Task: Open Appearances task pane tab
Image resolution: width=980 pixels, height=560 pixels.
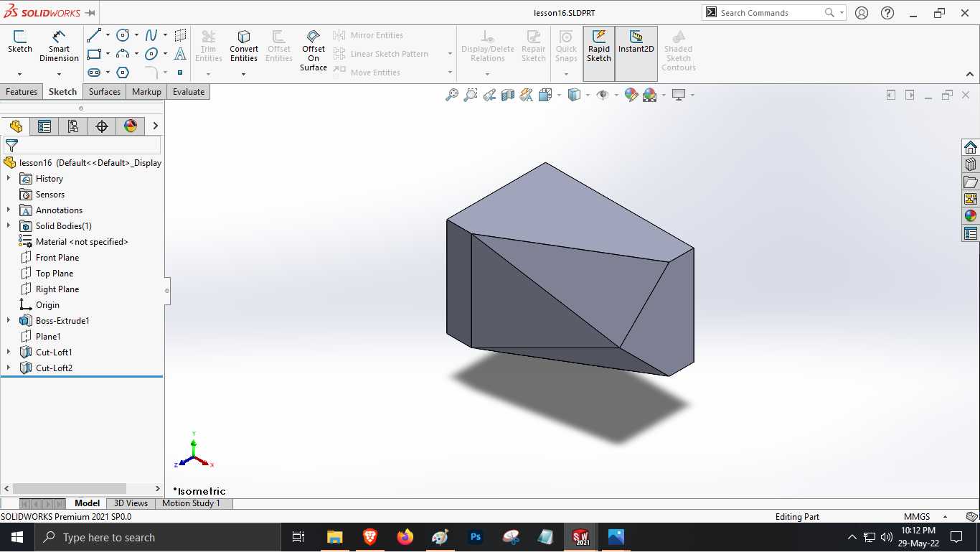Action: tap(971, 216)
